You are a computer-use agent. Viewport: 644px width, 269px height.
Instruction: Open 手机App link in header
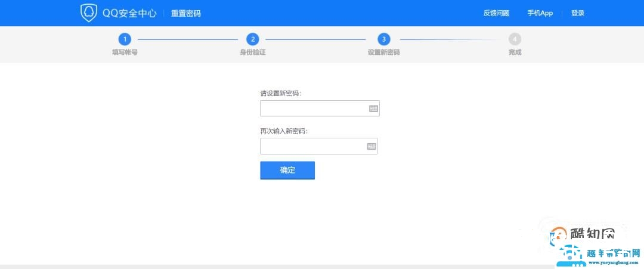pos(540,13)
